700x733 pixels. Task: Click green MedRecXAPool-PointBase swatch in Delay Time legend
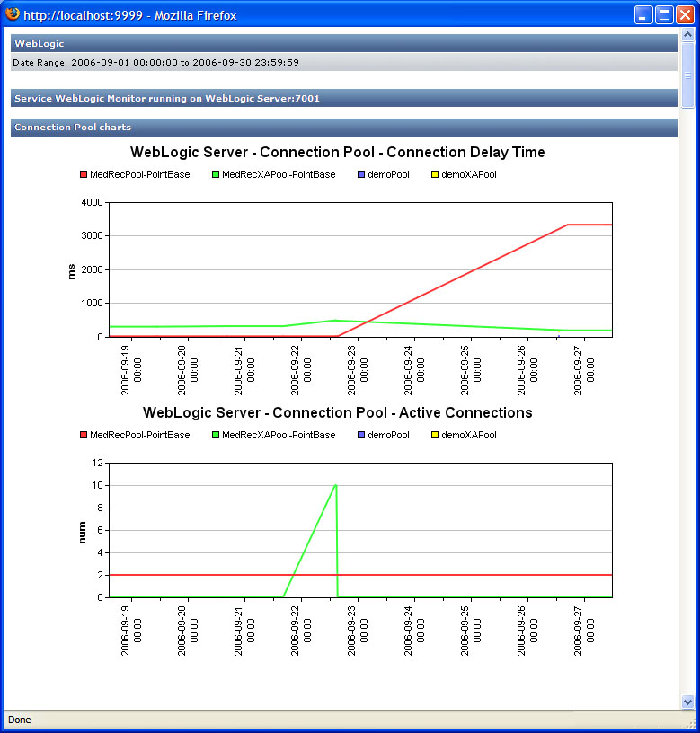[216, 174]
